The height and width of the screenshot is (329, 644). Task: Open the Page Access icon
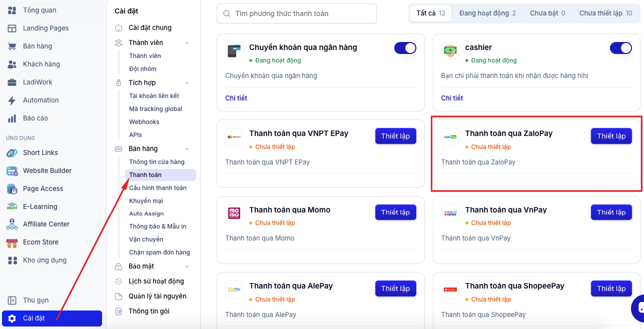click(12, 188)
